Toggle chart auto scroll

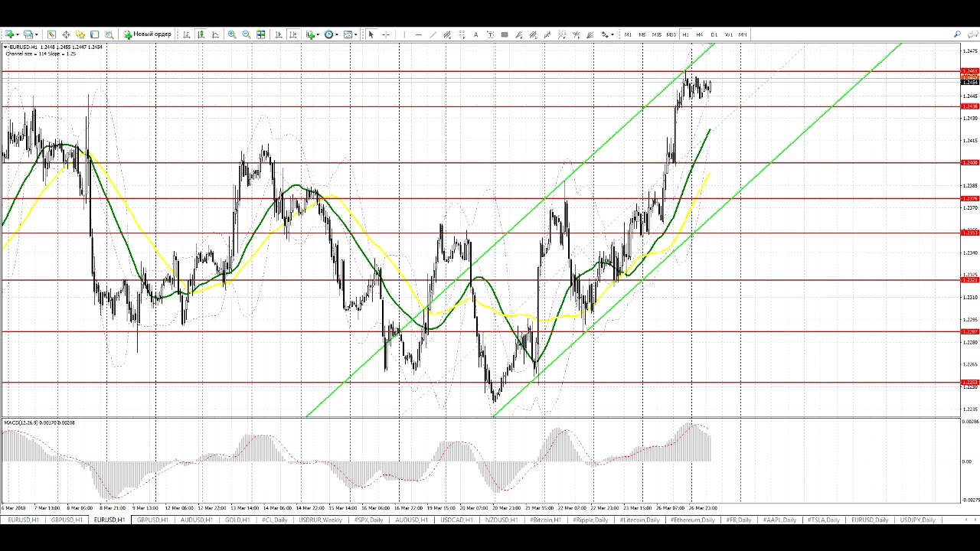(x=279, y=34)
